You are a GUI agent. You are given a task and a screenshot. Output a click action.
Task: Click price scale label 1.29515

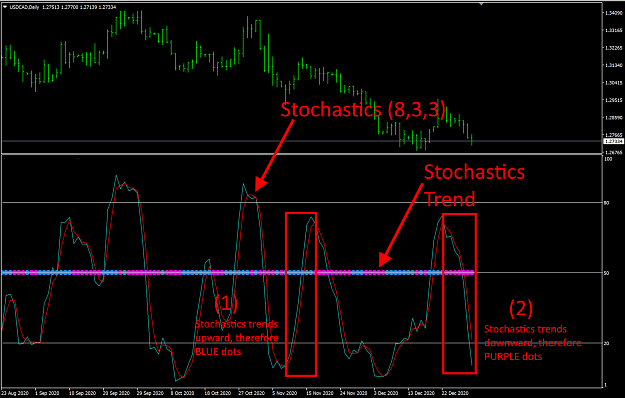[614, 100]
